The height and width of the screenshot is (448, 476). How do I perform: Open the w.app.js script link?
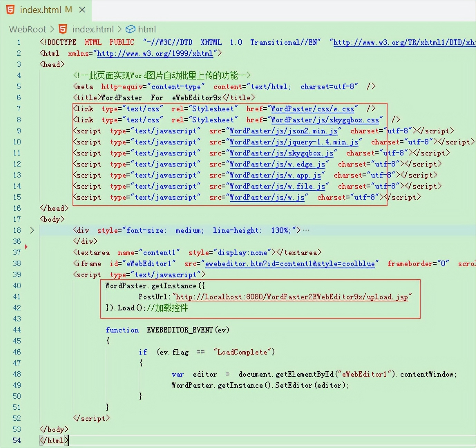275,175
